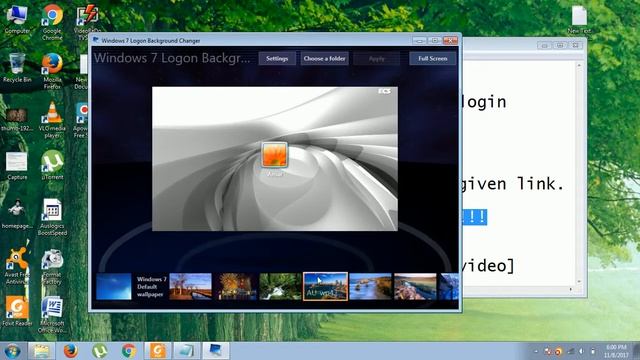The image size is (640, 360).
Task: Click Notepad's horizontal scroll right arrow
Action: coord(571,289)
